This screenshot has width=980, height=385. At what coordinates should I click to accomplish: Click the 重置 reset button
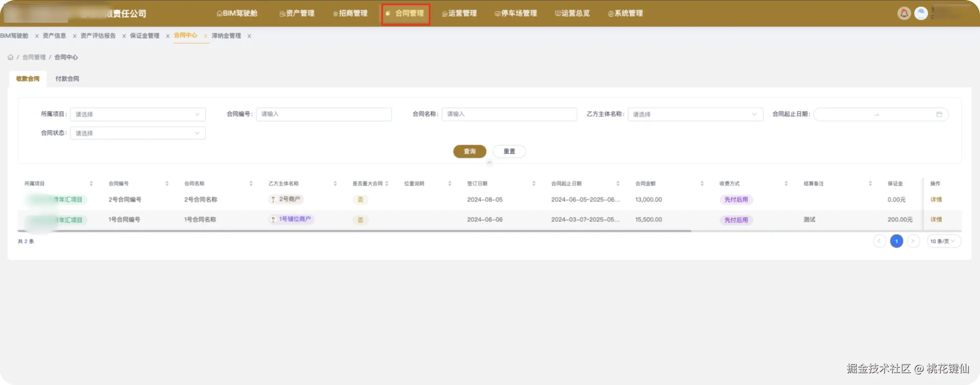pos(509,151)
